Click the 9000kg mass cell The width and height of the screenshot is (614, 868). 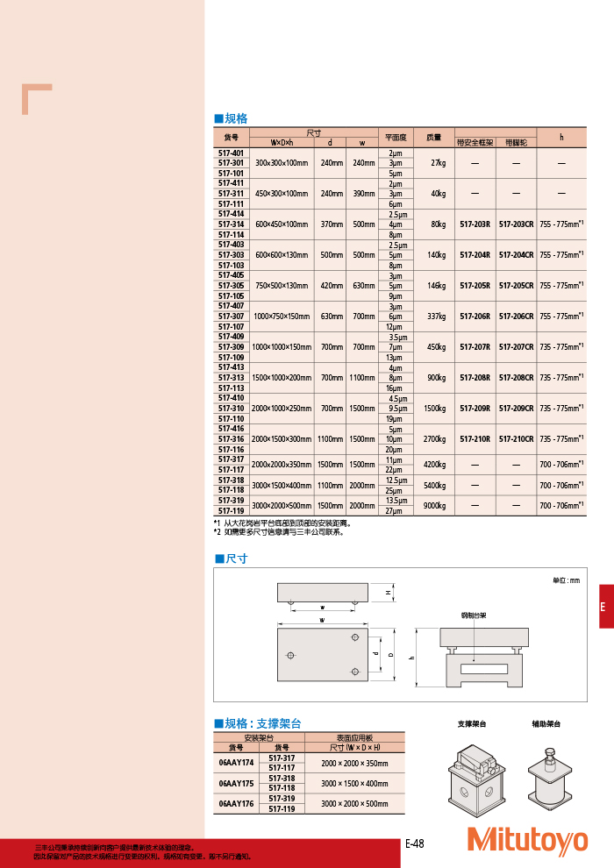(434, 505)
